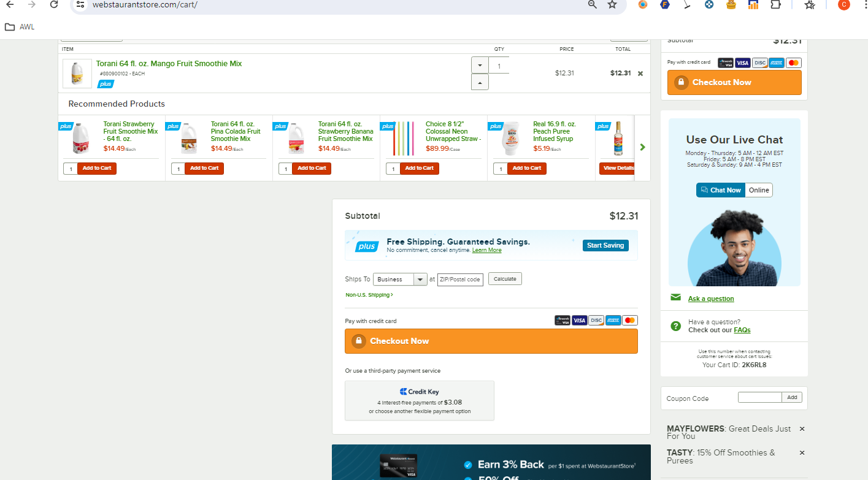Open Torani Strawberry Fruit Smoothie Mix thumbnail
The image size is (868, 480).
click(x=80, y=139)
